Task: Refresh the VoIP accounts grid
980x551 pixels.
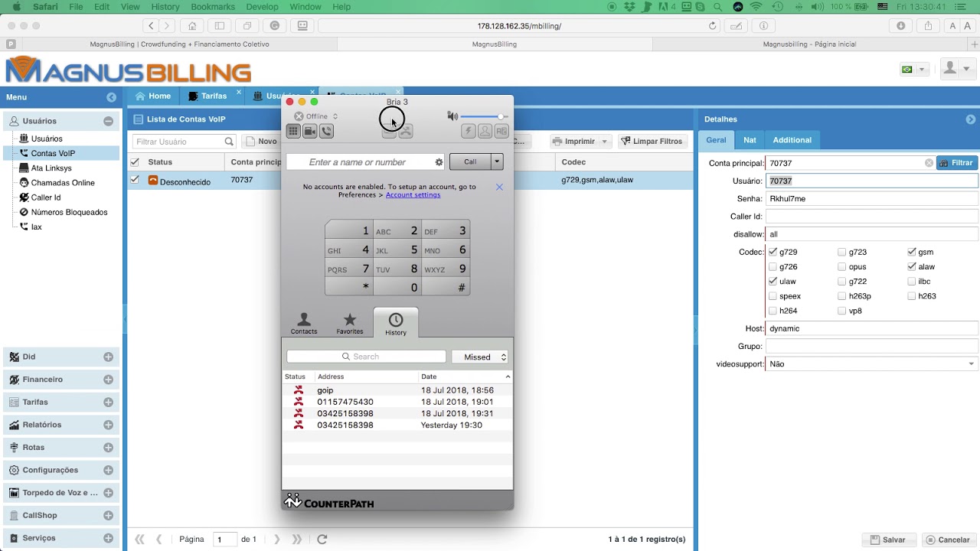Action: (322, 539)
